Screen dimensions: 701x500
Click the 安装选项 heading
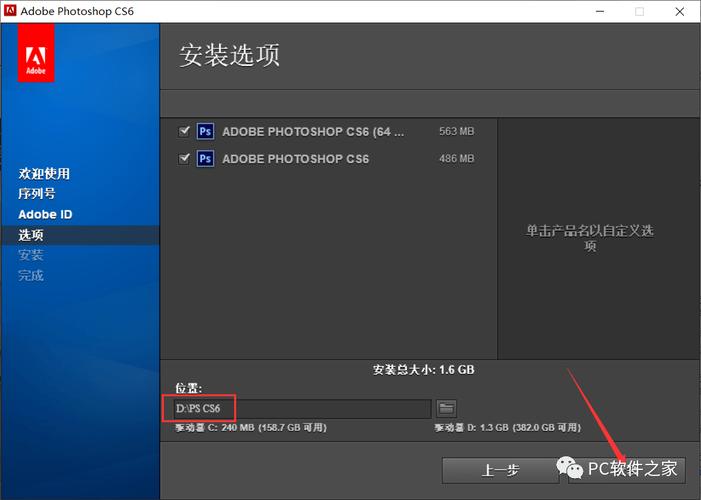229,55
